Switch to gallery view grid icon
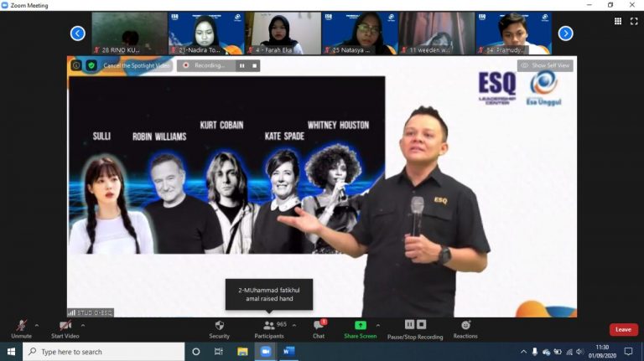Image resolution: width=644 pixels, height=361 pixels. [x=618, y=21]
